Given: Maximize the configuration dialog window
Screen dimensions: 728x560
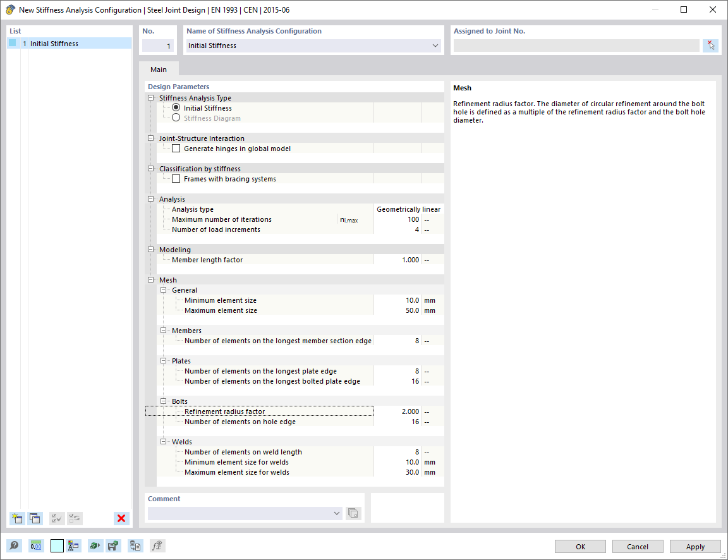Looking at the screenshot, I should (x=684, y=9).
